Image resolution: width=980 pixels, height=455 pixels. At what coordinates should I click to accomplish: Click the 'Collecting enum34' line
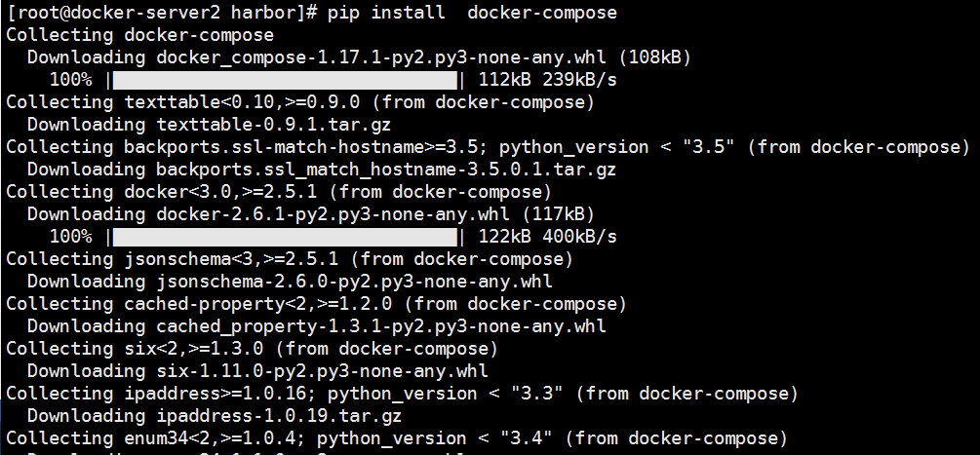coord(396,438)
